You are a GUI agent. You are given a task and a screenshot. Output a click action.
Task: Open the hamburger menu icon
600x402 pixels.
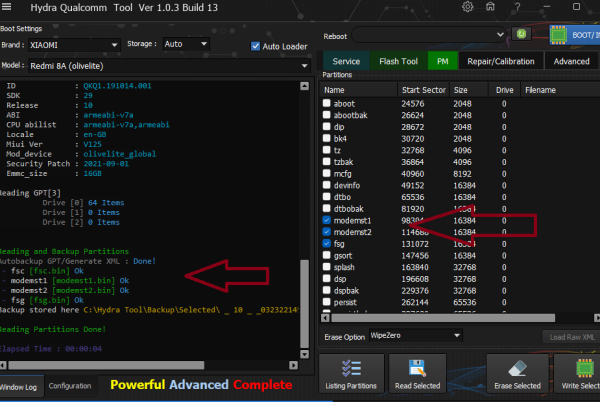coord(6,7)
